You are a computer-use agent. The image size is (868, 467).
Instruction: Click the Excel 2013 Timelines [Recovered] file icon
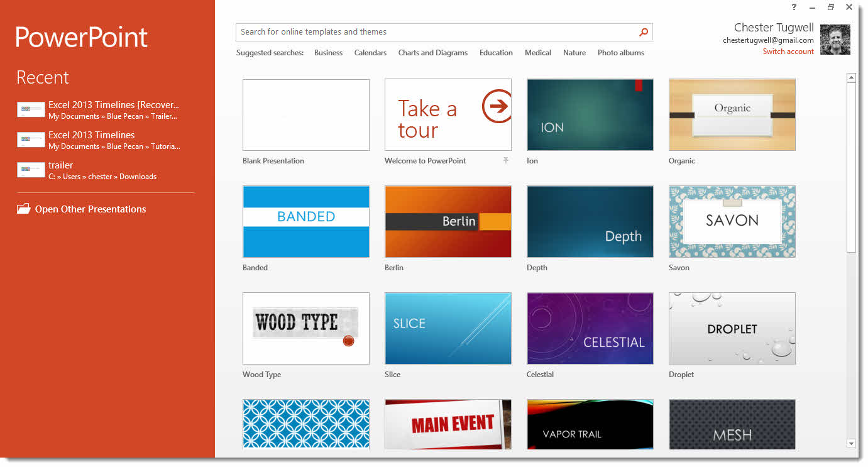coord(31,110)
